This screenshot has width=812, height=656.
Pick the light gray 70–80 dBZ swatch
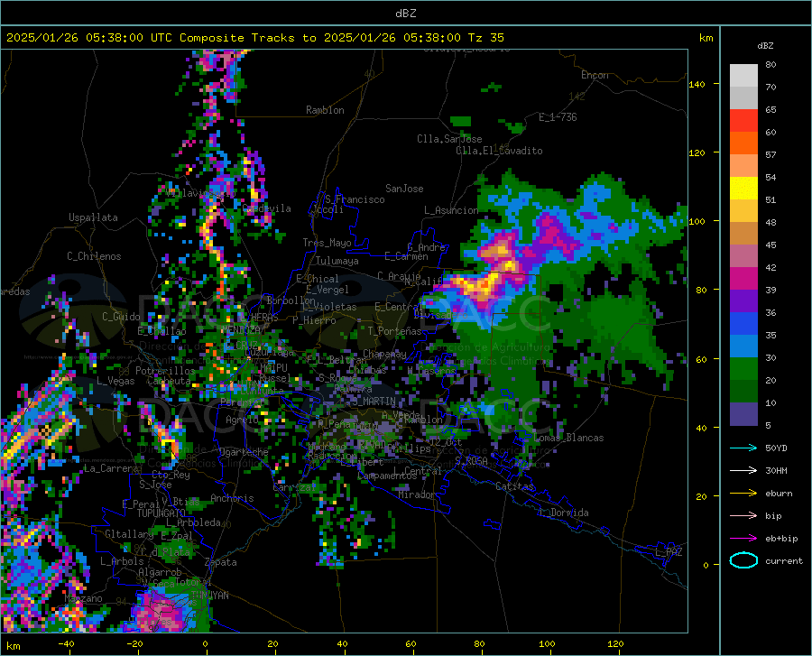743,76
